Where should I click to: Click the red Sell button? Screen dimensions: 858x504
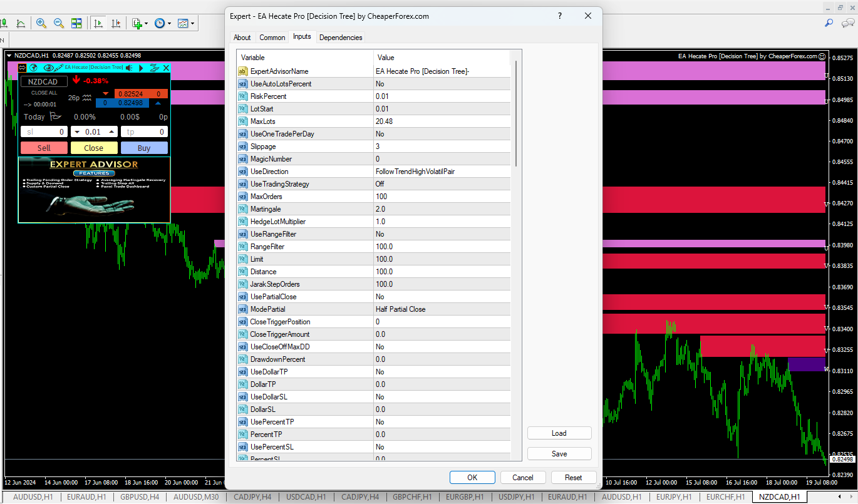(x=44, y=148)
